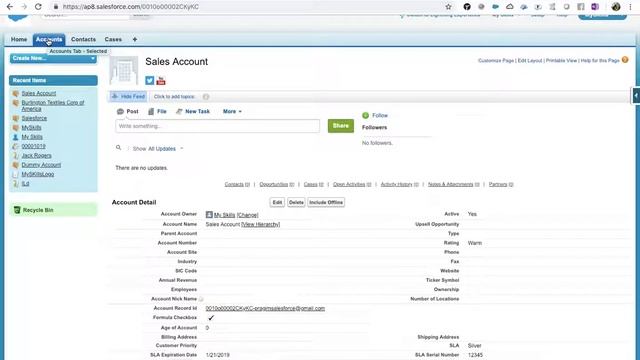Image resolution: width=640 pixels, height=360 pixels.
Task: Click the Recycle Bin icon
Action: coord(17,210)
